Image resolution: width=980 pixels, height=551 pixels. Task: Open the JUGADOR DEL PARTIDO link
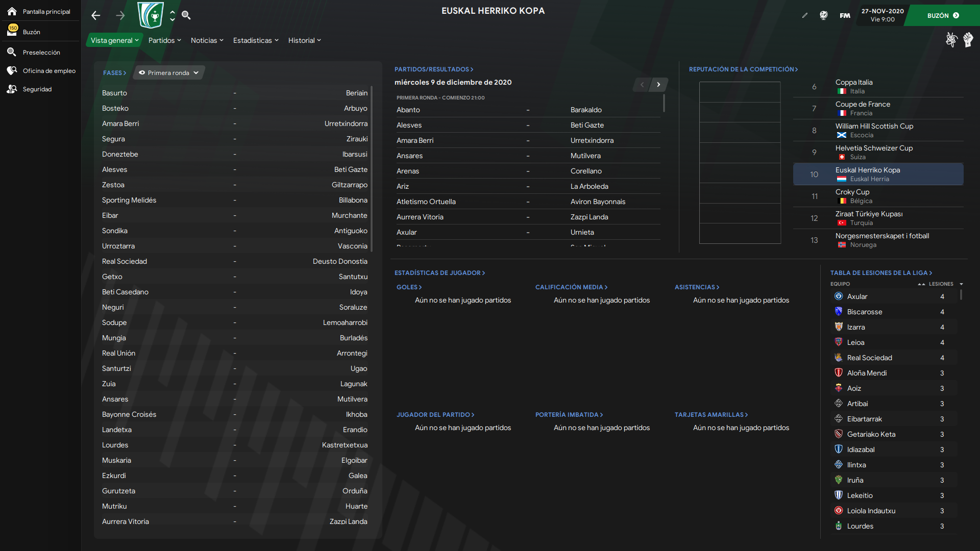(435, 415)
